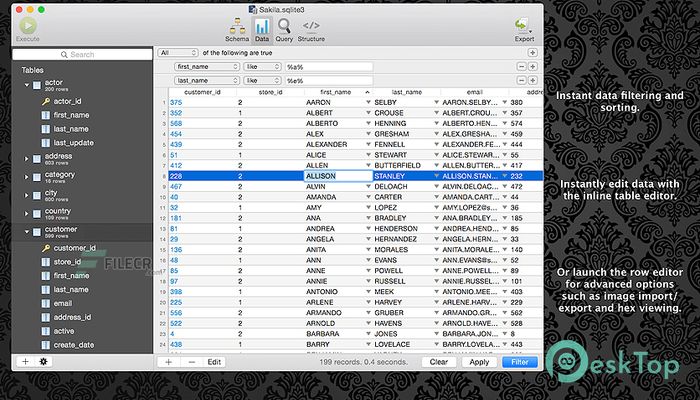Remove row with the minus button beside Edit
Screen dimensions: 700x400
(x=192, y=362)
